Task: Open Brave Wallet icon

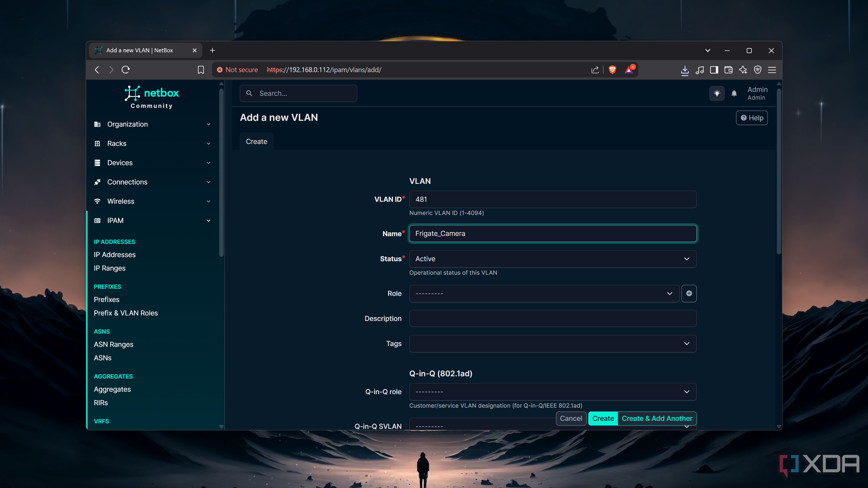Action: click(x=729, y=70)
